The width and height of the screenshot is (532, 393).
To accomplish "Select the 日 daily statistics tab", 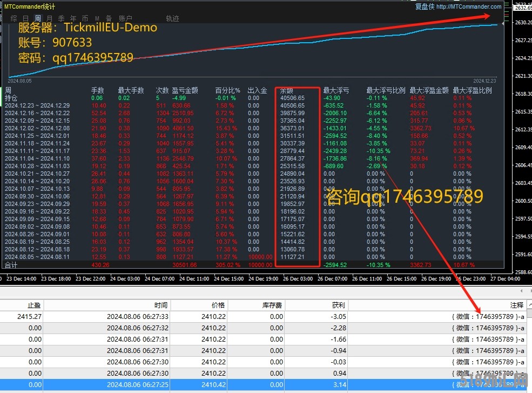I will point(25,18).
